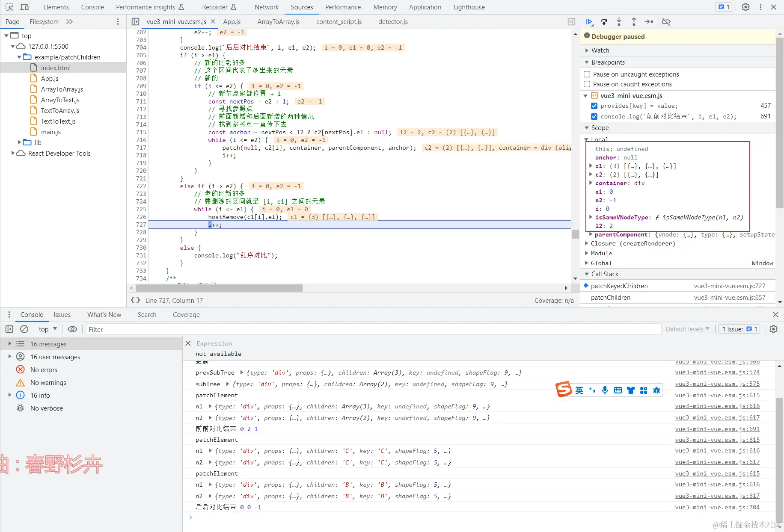
Task: Pretty print the source with braces icon
Action: tap(135, 300)
